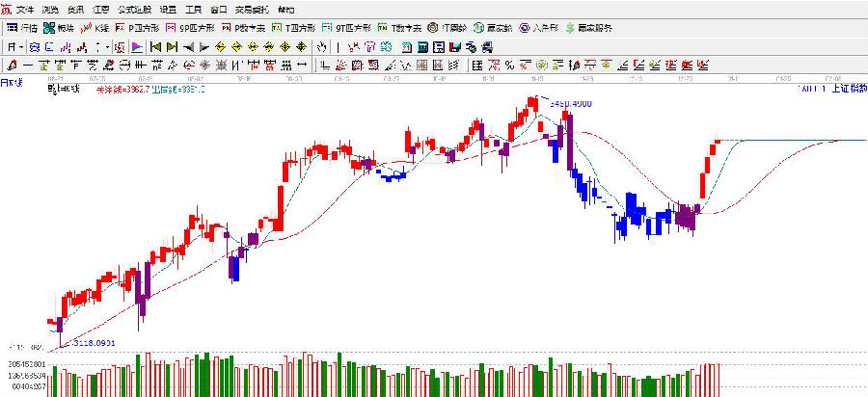This screenshot has height=397, width=868.
Task: Open the 文件 menu
Action: pyautogui.click(x=24, y=9)
